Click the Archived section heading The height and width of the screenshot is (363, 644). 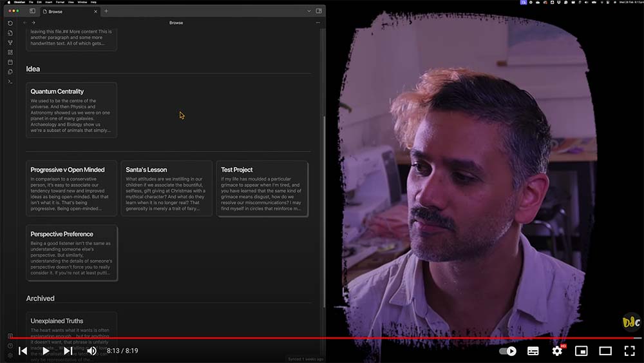(x=40, y=298)
